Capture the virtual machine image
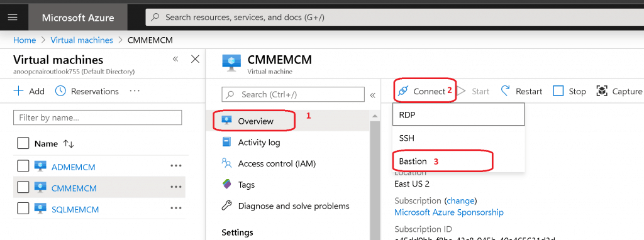 pos(619,91)
